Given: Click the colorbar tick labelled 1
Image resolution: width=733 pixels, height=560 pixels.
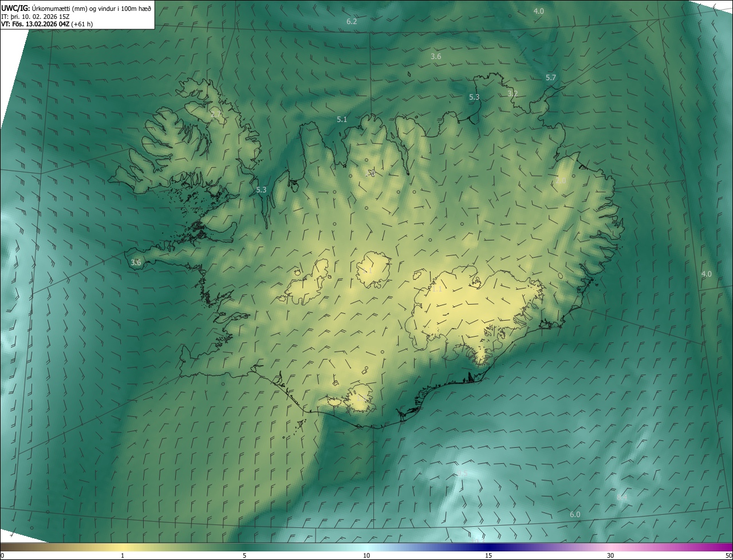Looking at the screenshot, I should [x=123, y=555].
